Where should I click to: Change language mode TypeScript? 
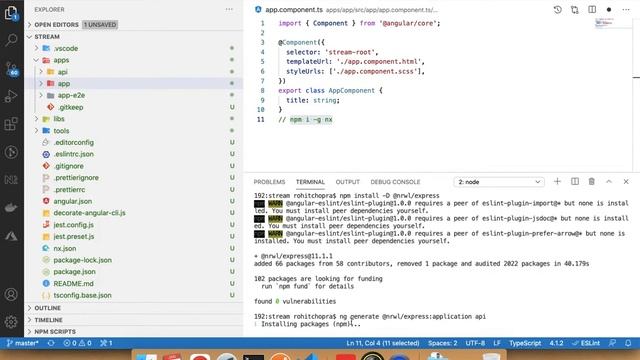tap(525, 343)
